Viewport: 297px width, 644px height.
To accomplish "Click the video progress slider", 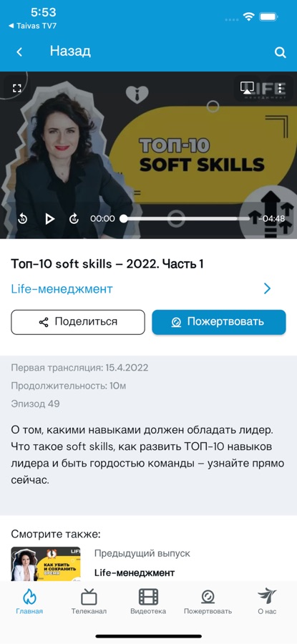I will pyautogui.click(x=187, y=219).
